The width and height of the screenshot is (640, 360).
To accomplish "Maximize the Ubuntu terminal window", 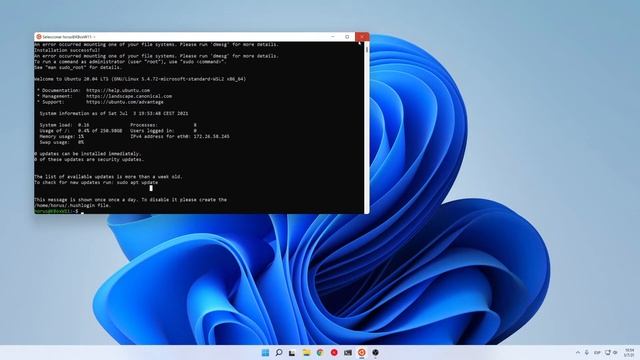I will 347,37.
